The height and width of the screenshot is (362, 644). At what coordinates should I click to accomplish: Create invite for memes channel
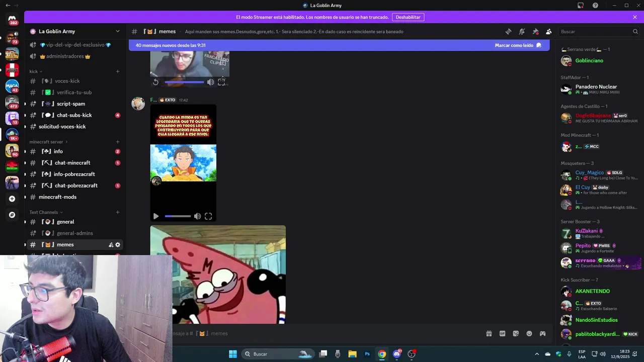coord(111,245)
